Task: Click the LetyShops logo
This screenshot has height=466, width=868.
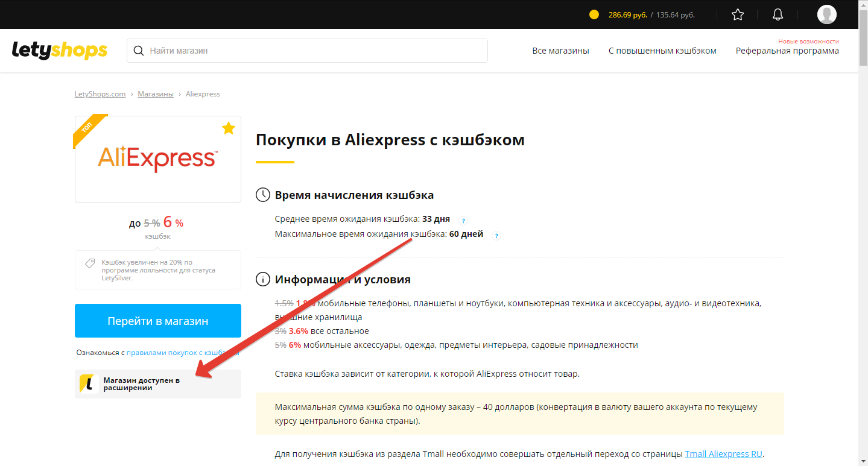Action: (x=60, y=51)
